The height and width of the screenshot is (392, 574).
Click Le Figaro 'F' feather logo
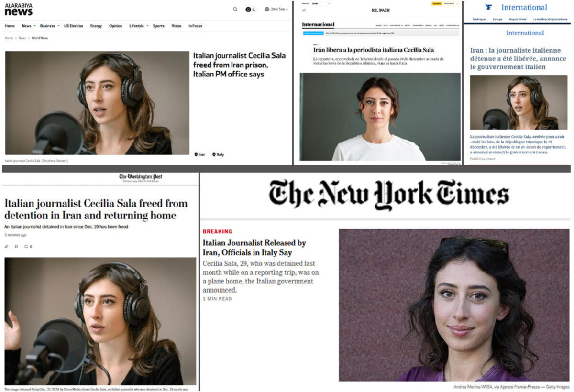(488, 7)
